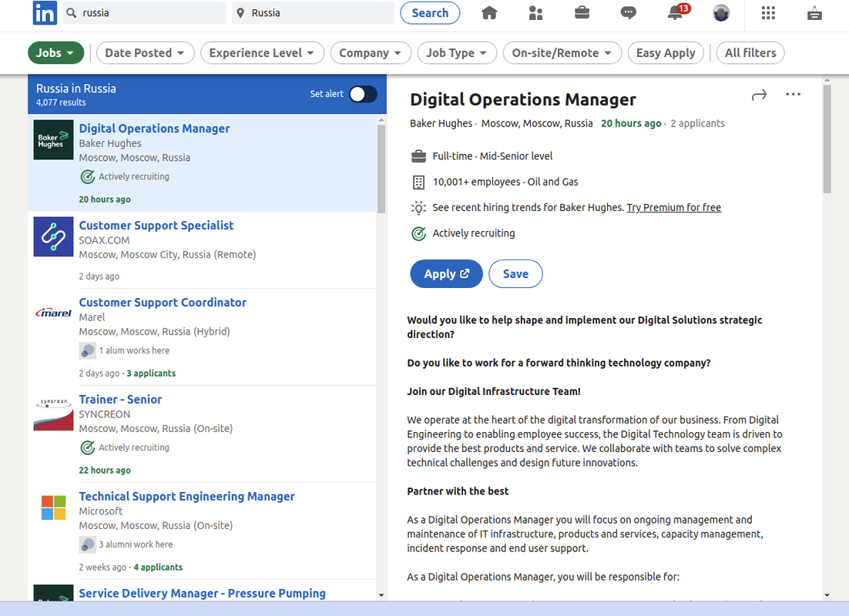Click the '2 applicants' text in job header
849x616 pixels.
tap(697, 123)
